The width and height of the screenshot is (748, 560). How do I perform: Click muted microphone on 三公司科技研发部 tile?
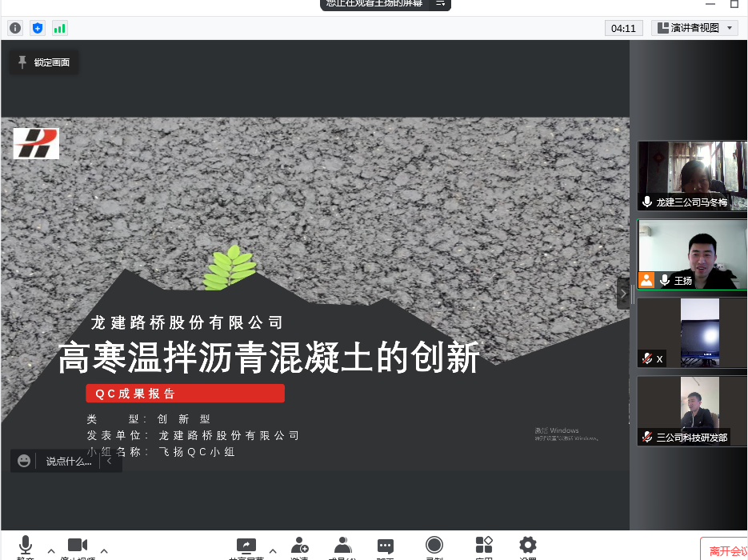[x=647, y=437]
